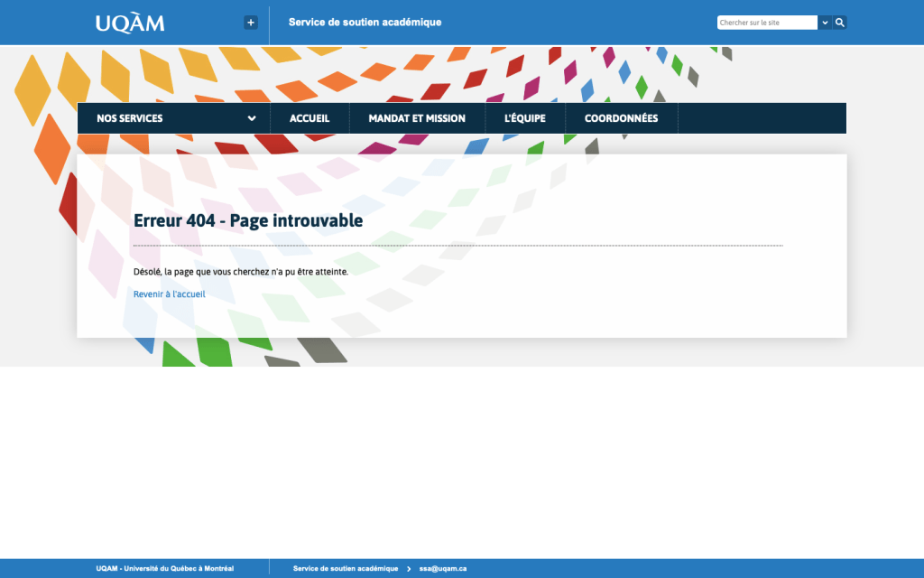924x578 pixels.
Task: Click the 'Revenir à l'accueil' link
Action: pyautogui.click(x=169, y=294)
